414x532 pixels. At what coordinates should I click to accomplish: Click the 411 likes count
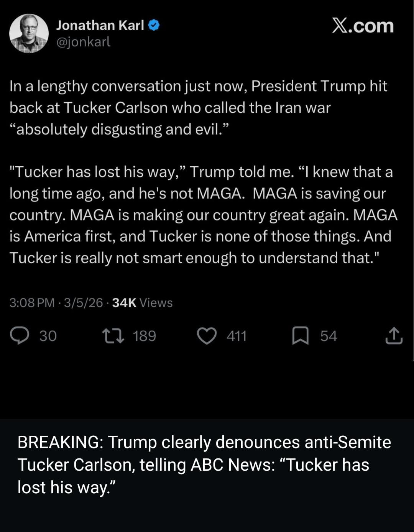click(236, 336)
